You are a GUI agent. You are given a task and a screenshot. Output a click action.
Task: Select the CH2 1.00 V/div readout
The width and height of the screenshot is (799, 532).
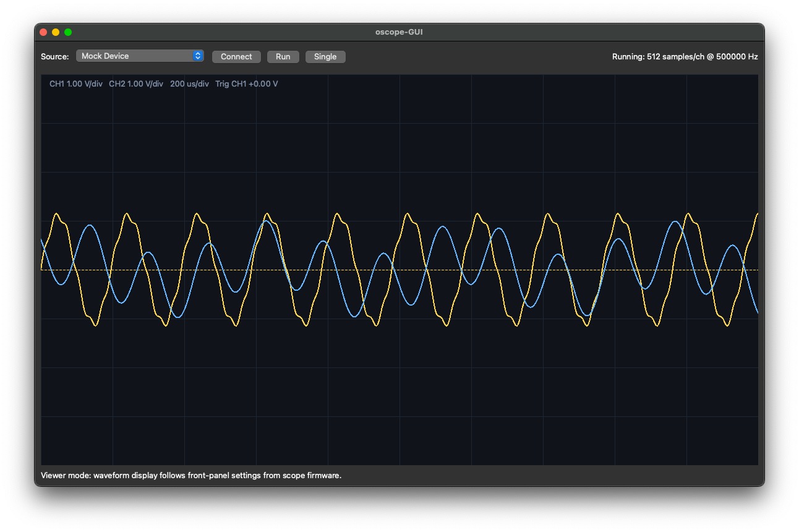click(x=135, y=84)
